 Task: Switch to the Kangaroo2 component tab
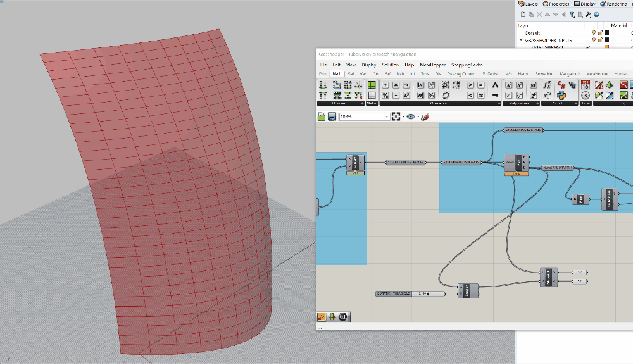coord(571,74)
